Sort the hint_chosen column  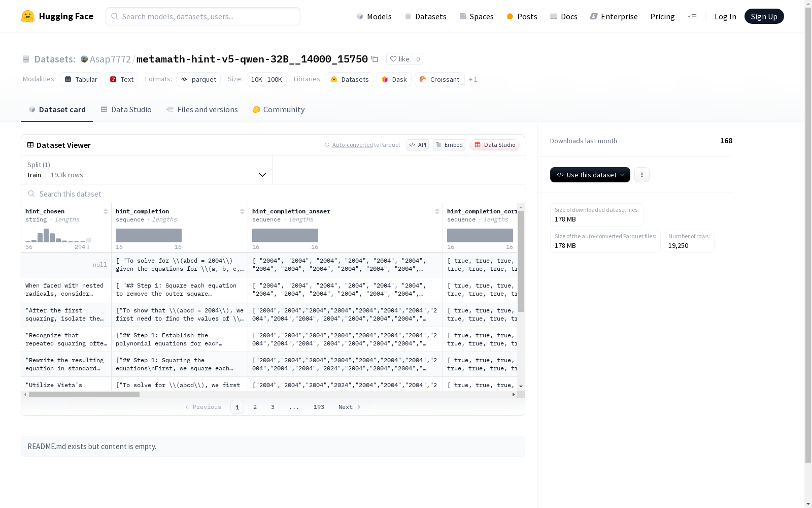click(x=106, y=211)
